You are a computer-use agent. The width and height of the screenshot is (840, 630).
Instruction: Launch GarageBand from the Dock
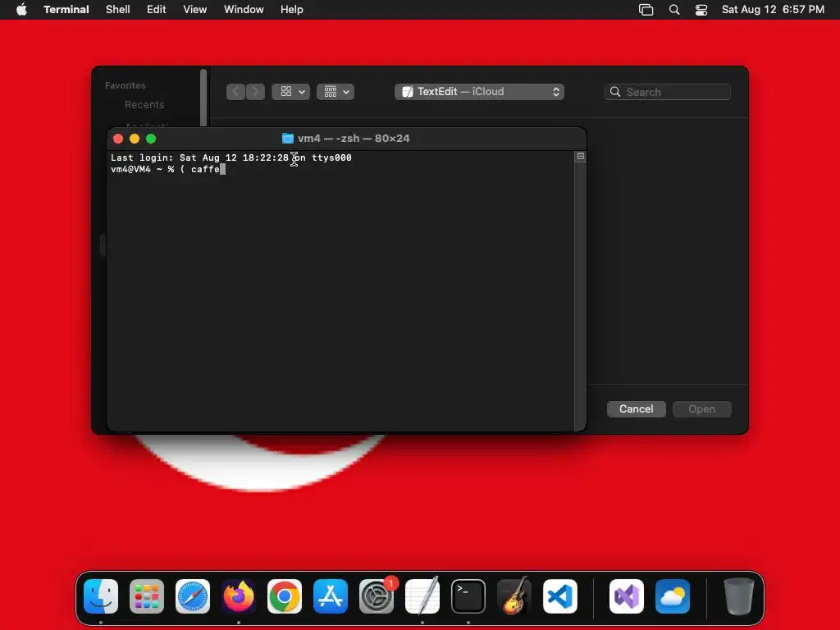pos(514,596)
